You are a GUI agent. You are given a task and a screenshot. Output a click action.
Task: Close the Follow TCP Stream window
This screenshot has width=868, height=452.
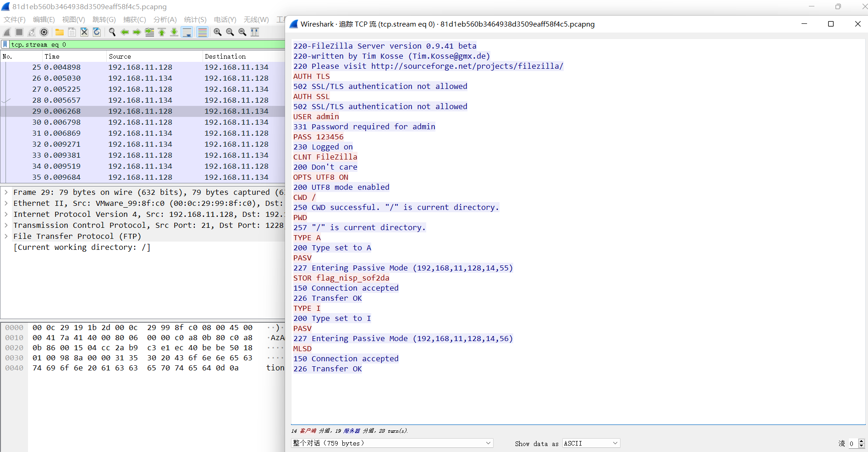[857, 24]
